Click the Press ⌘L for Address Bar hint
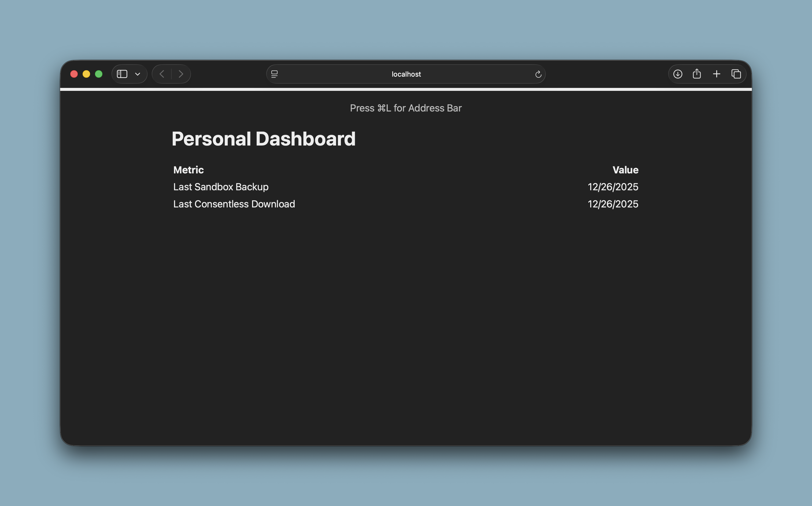812x506 pixels. tap(406, 108)
